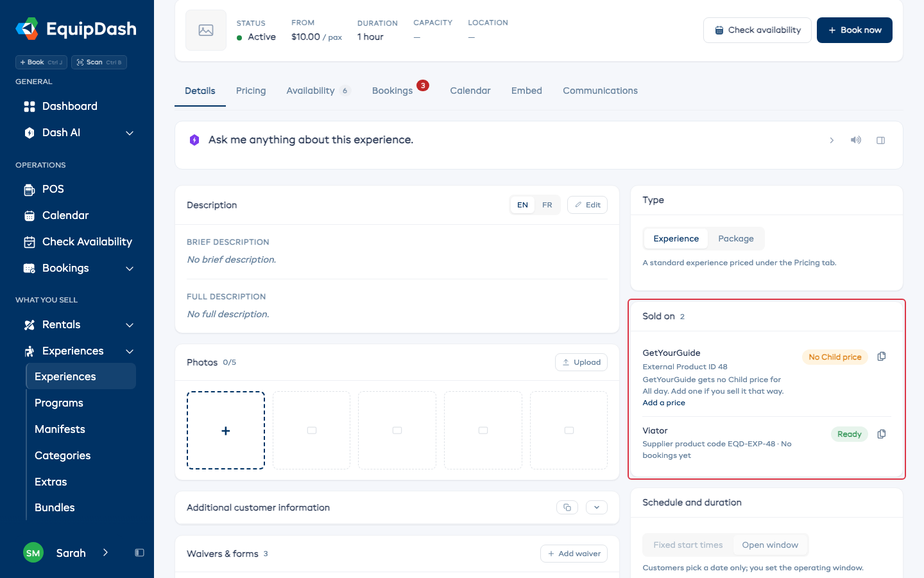
Task: Select the Experience type
Action: (676, 238)
